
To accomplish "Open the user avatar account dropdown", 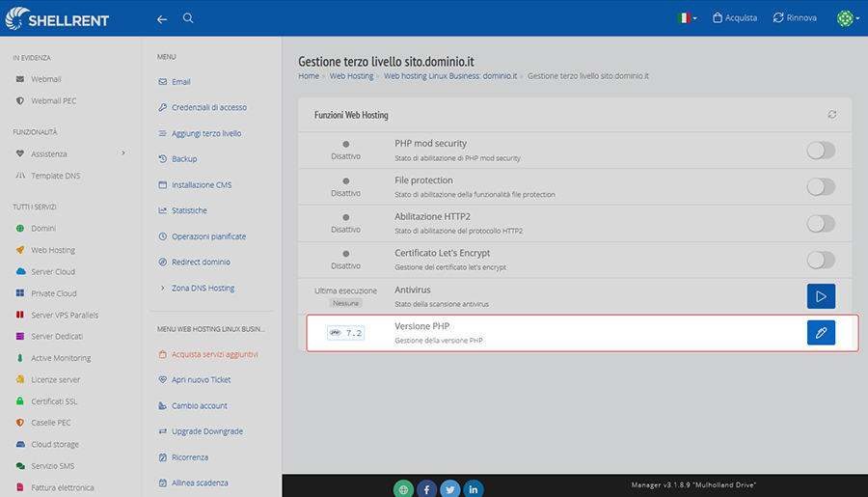I will (x=848, y=18).
